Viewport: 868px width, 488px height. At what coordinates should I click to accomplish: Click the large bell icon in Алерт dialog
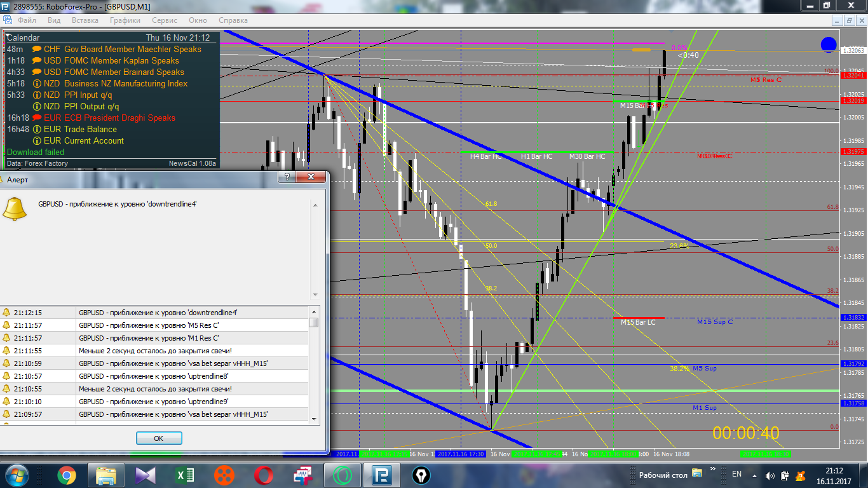[x=15, y=209]
